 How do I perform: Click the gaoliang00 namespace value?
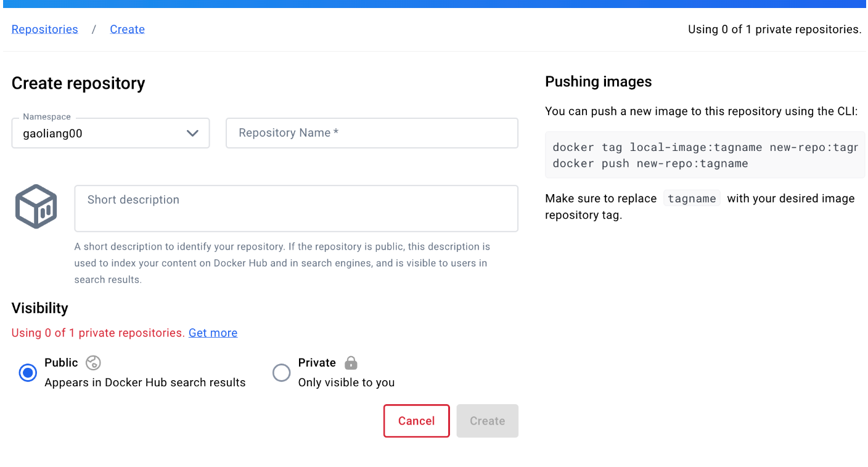52,133
